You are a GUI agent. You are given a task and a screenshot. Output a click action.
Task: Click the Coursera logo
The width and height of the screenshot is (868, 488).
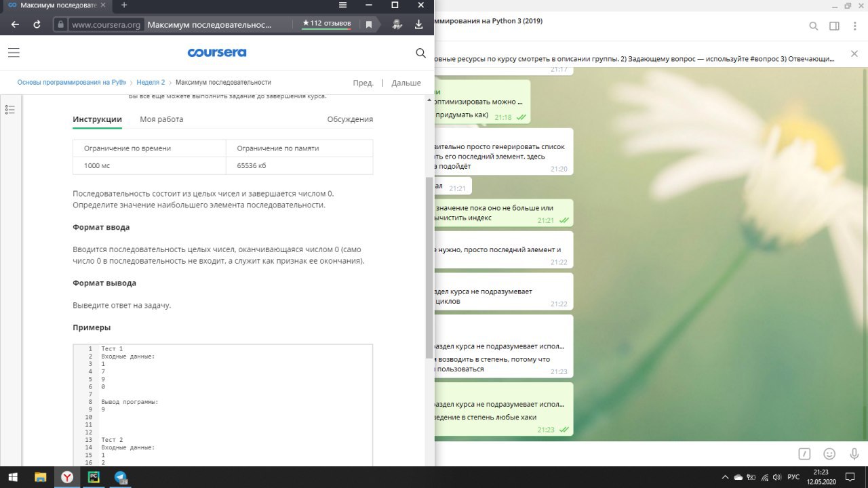tap(217, 53)
